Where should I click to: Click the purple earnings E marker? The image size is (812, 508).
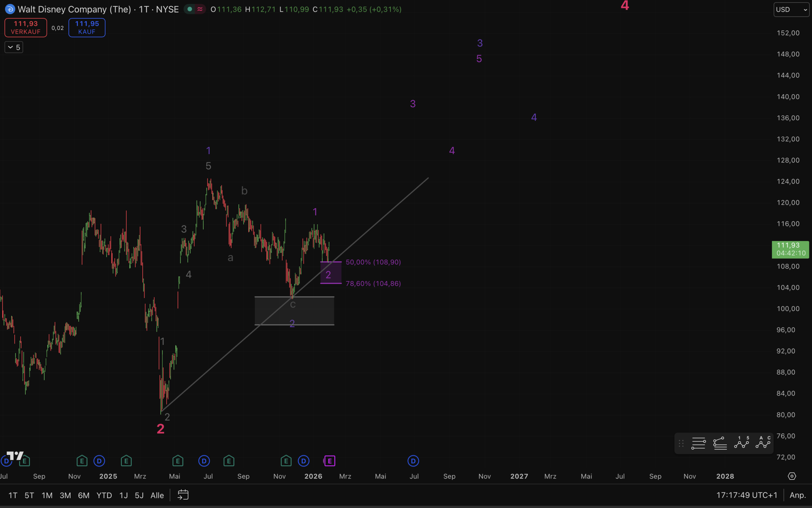pos(330,461)
